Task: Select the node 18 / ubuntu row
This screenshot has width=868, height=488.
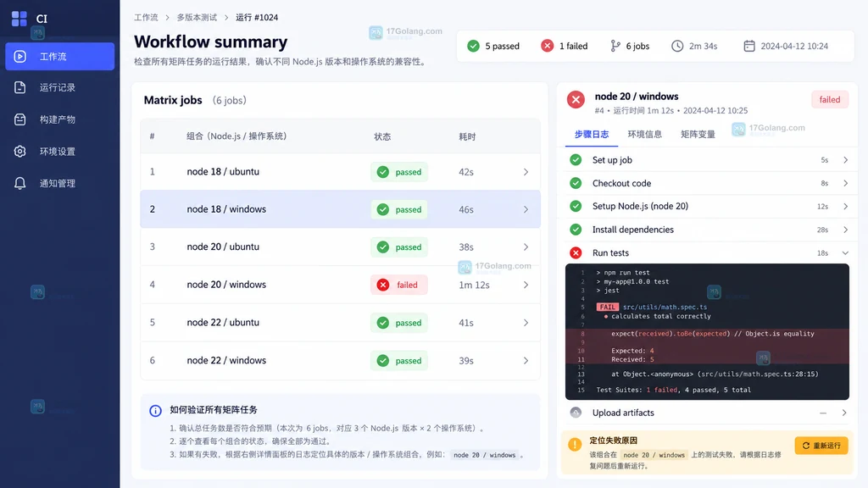Action: pyautogui.click(x=341, y=171)
